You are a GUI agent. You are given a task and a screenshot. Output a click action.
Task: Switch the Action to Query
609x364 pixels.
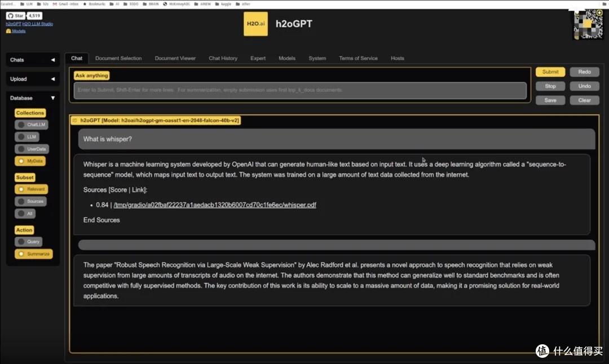[28, 241]
